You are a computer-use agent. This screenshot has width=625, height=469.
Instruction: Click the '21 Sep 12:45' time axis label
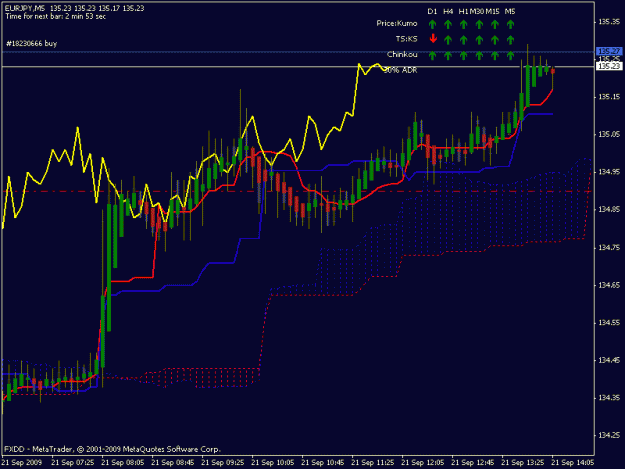pos(473,462)
